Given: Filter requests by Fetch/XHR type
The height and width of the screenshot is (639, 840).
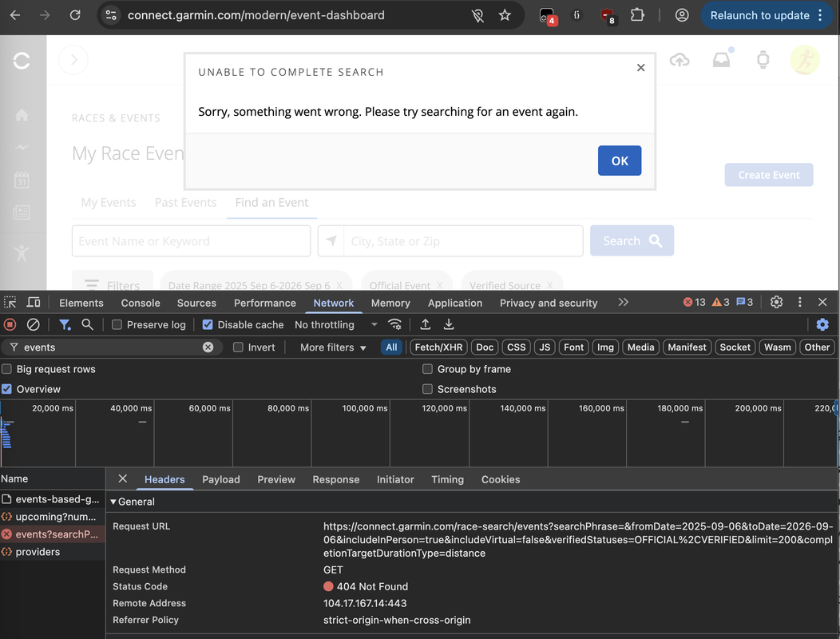Looking at the screenshot, I should pyautogui.click(x=438, y=347).
